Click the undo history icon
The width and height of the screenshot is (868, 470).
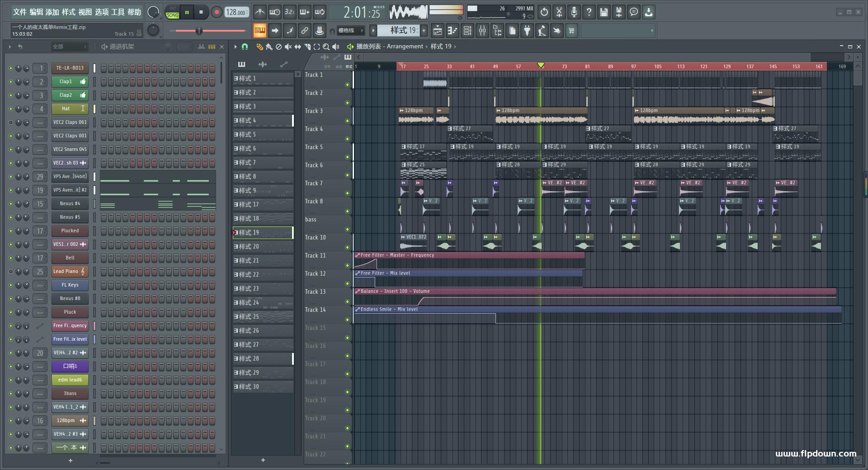(544, 12)
